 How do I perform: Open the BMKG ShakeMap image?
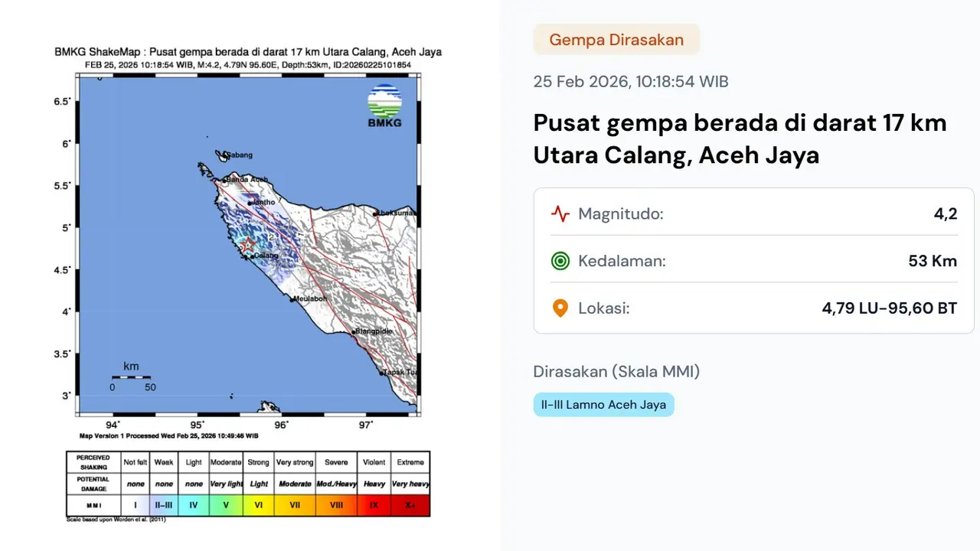pyautogui.click(x=248, y=285)
